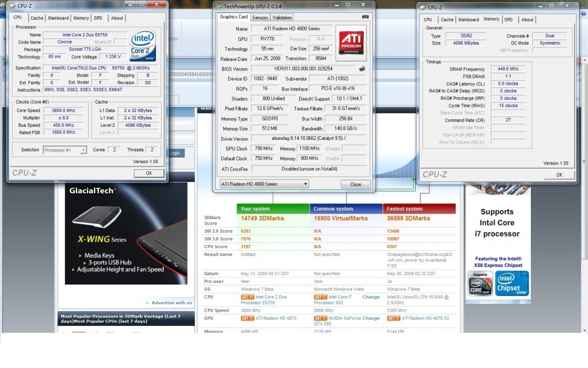
Task: Follow the Advertise with us link
Action: pyautogui.click(x=171, y=303)
